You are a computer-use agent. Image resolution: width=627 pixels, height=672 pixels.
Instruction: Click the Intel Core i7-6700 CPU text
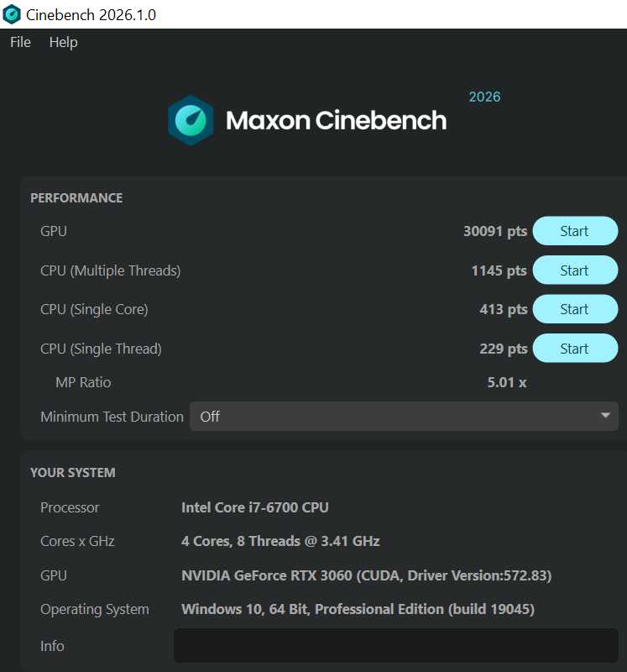click(255, 507)
